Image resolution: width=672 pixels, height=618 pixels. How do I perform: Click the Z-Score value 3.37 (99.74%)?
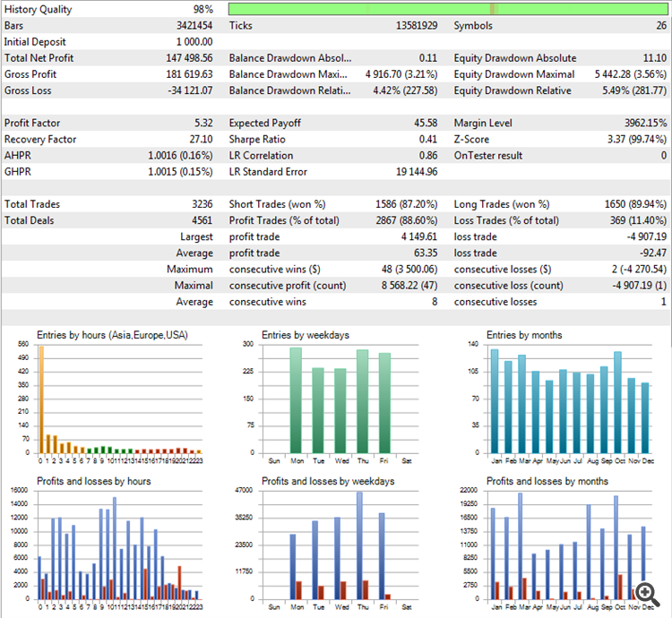click(633, 139)
